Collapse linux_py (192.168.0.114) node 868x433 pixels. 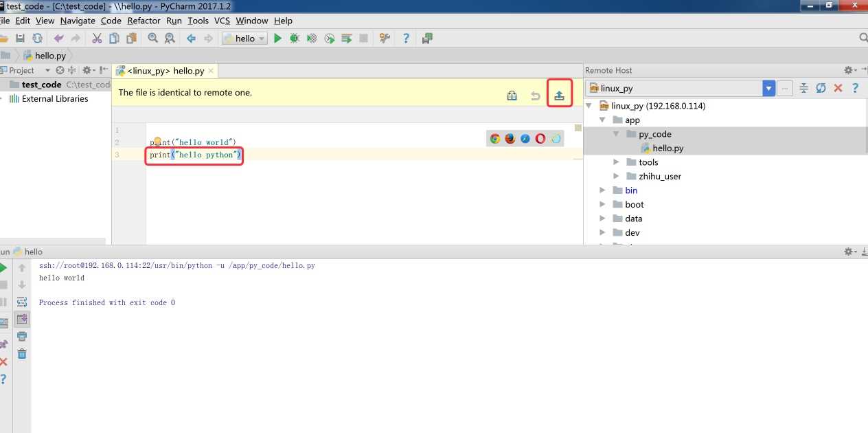(589, 106)
